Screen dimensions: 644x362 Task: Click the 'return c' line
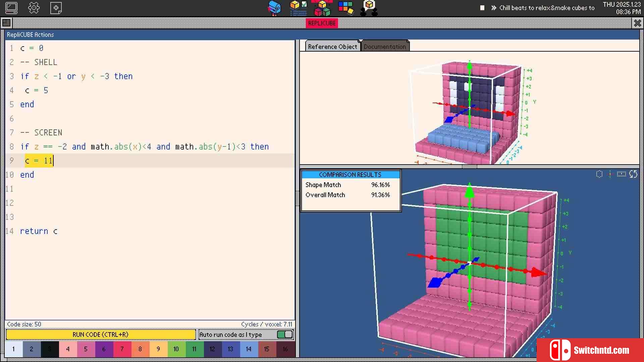39,231
